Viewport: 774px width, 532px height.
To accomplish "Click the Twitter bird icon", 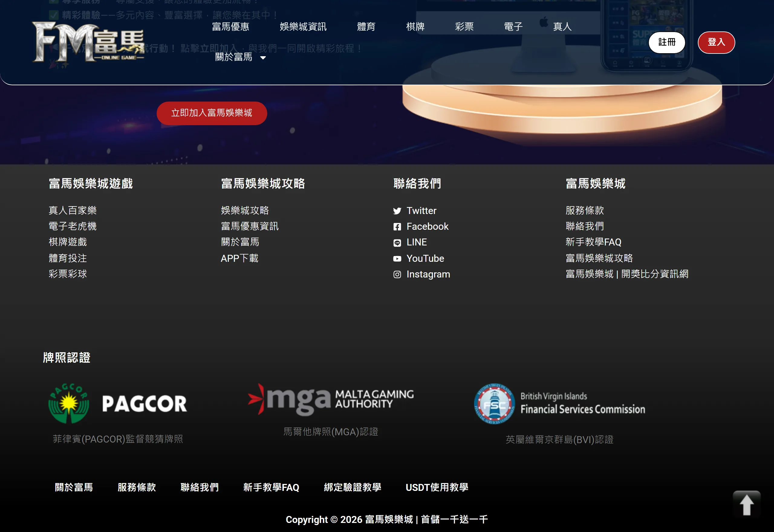I will (397, 211).
